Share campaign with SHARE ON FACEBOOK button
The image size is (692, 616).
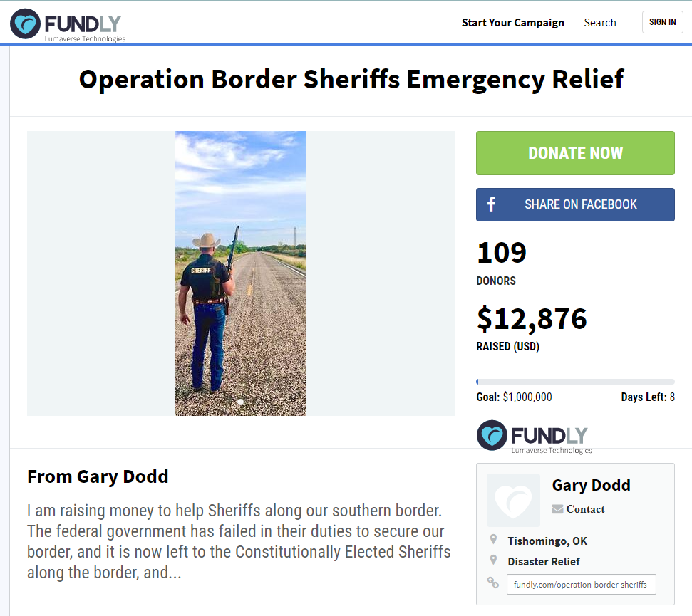575,204
